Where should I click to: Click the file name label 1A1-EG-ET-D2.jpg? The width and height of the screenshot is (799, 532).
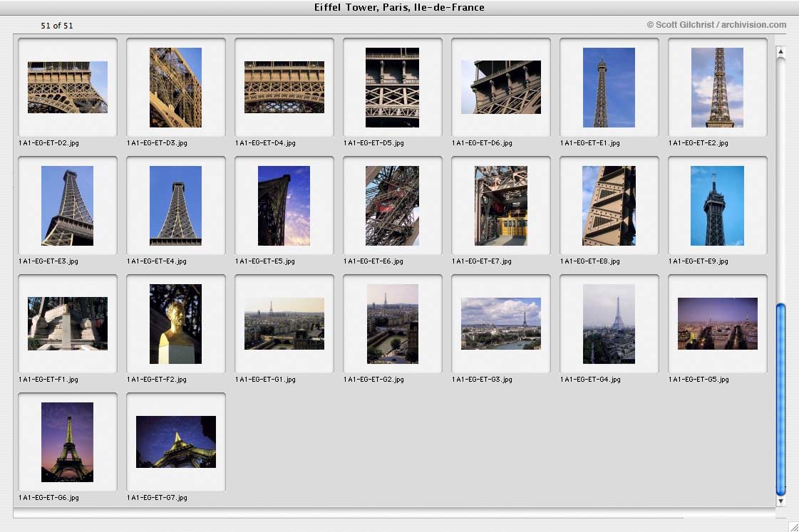tap(49, 143)
